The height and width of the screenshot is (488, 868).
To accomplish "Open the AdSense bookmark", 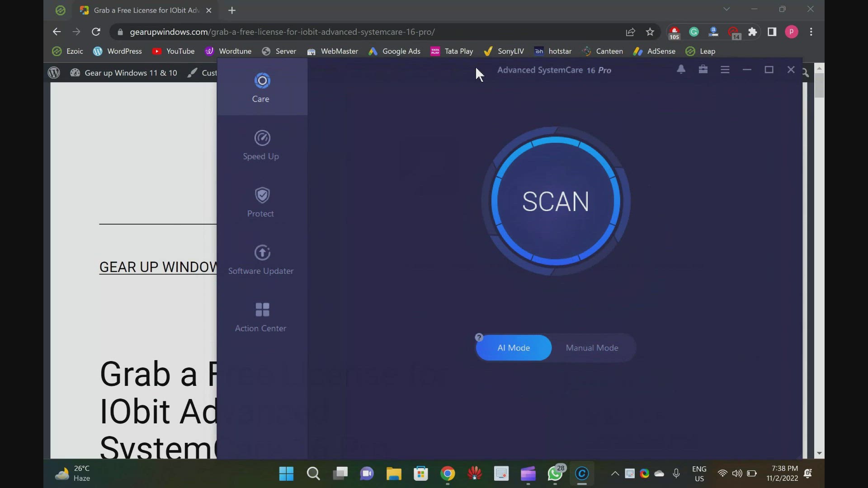I will tap(655, 51).
